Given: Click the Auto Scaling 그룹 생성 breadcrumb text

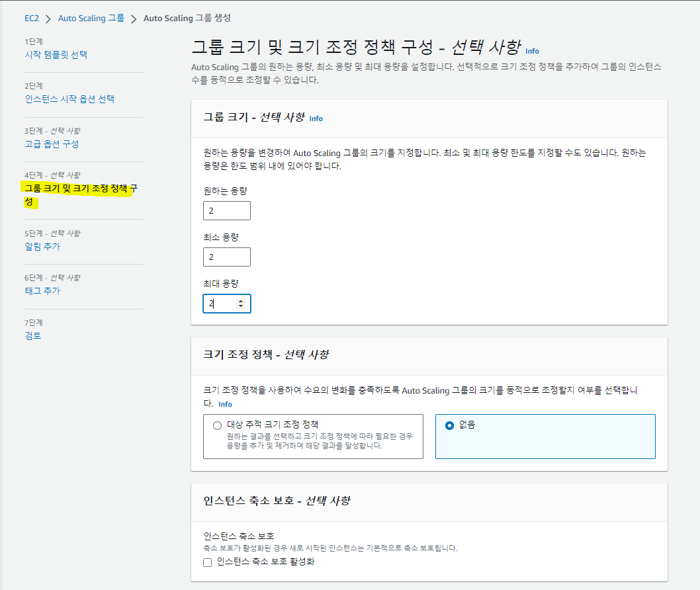Looking at the screenshot, I should (x=187, y=19).
